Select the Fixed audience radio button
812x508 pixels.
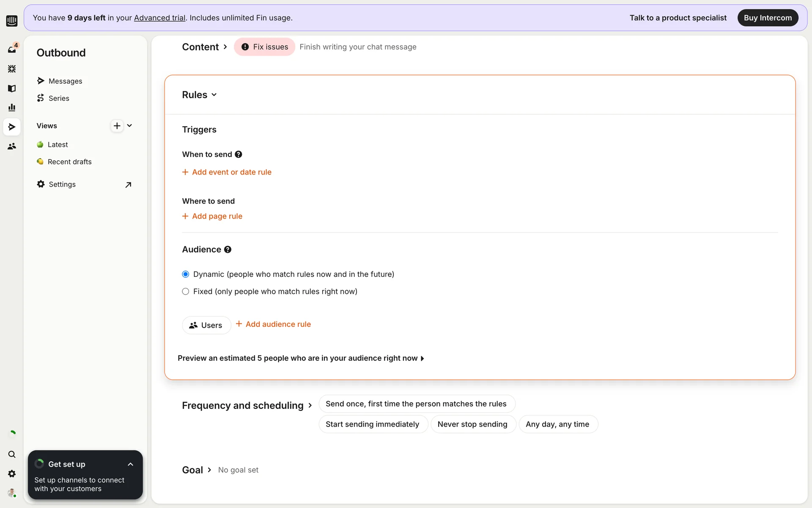click(x=185, y=292)
